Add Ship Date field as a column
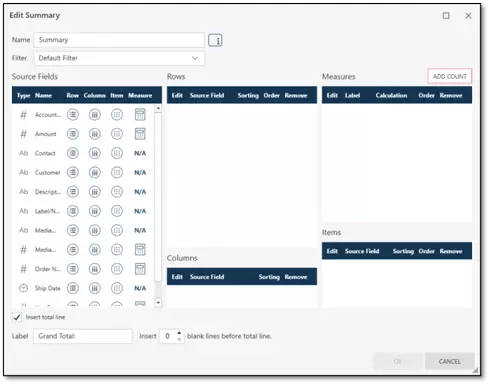The height and width of the screenshot is (385, 490). tap(95, 288)
